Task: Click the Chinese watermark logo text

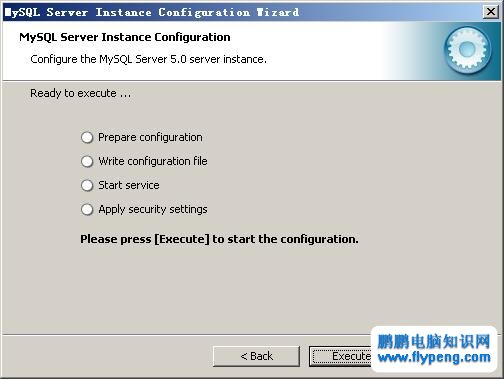Action: point(434,341)
